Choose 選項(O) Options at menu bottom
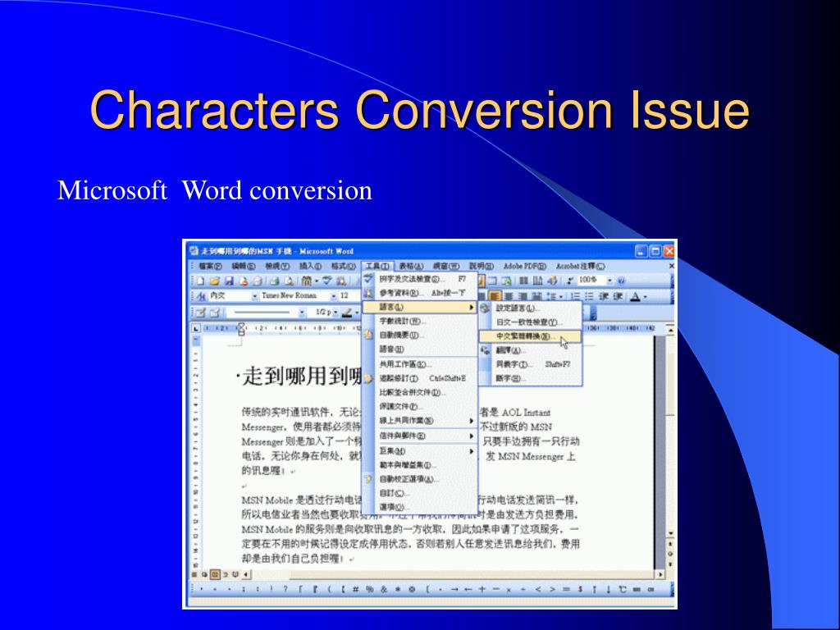The width and height of the screenshot is (840, 630). (x=420, y=507)
